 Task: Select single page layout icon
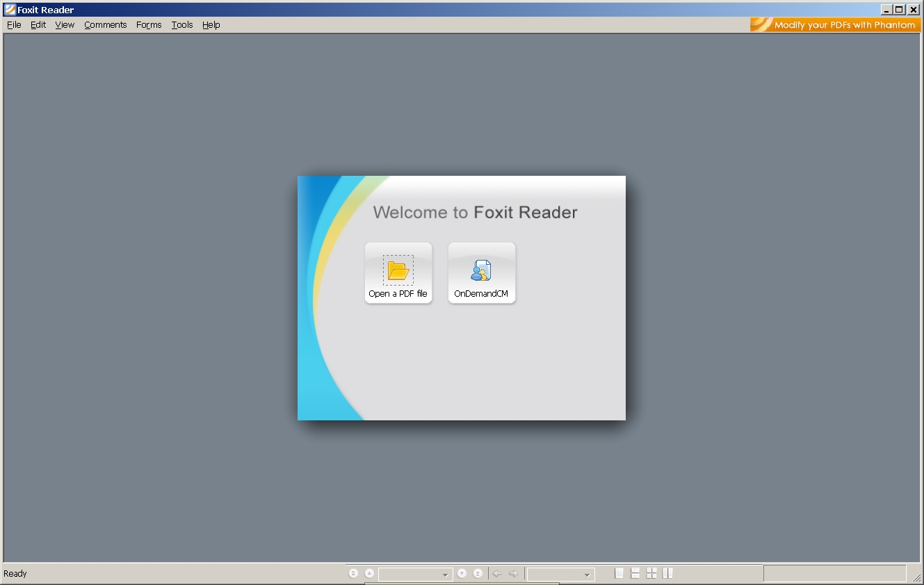click(x=619, y=573)
